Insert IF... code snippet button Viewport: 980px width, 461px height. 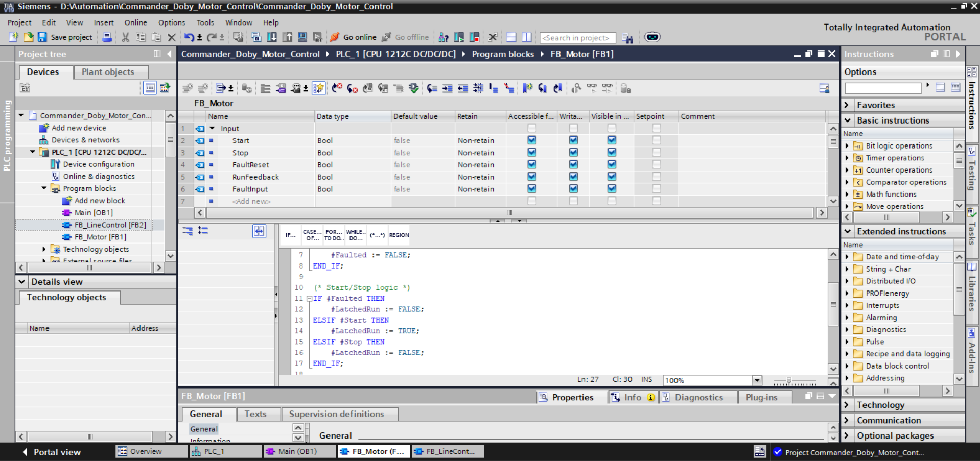291,235
